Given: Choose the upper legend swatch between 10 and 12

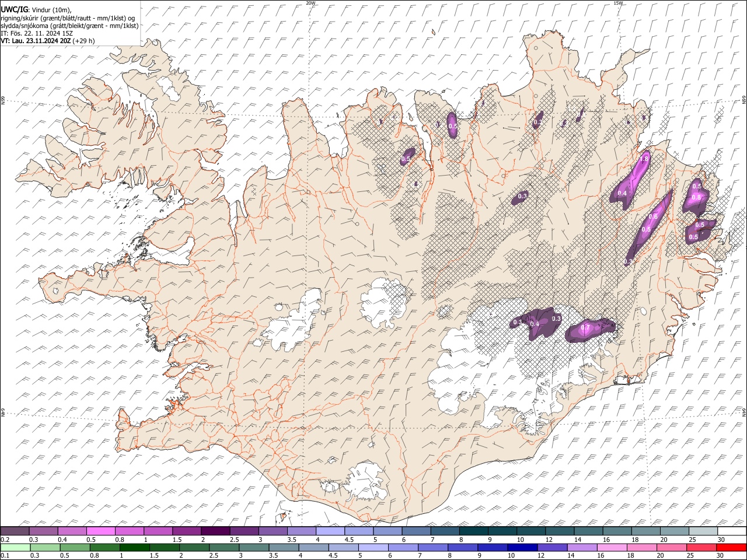Looking at the screenshot, I should click(531, 531).
